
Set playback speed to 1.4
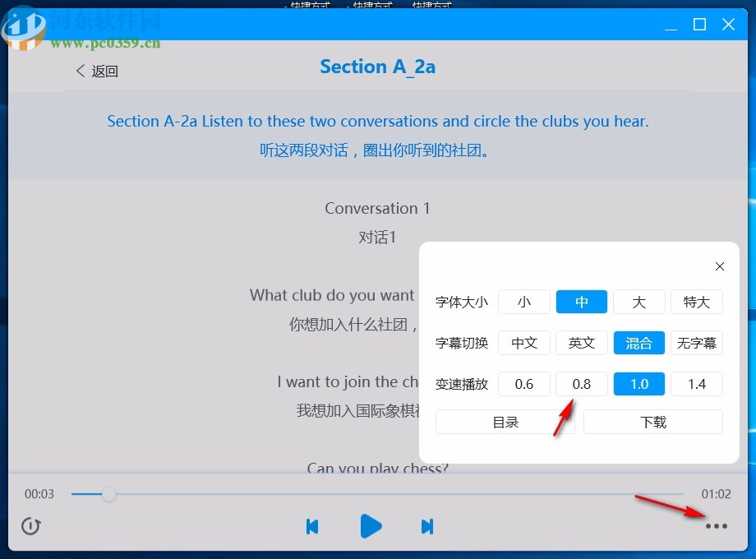tap(697, 384)
